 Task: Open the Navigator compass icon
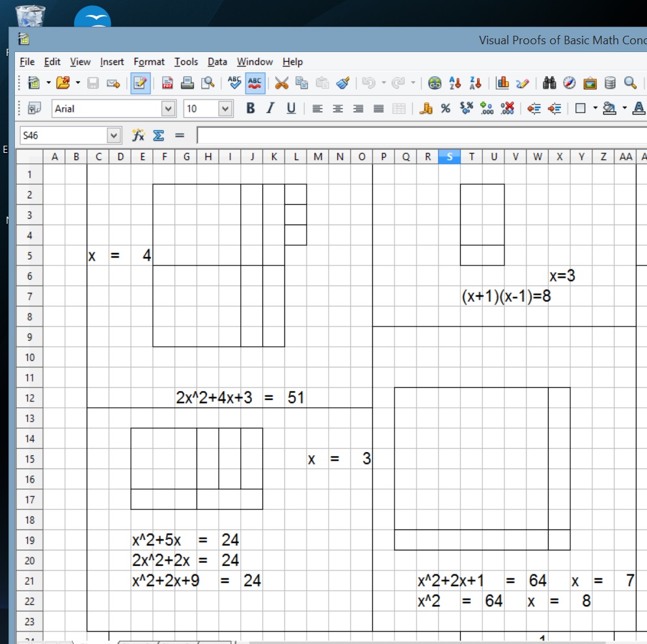pos(570,83)
